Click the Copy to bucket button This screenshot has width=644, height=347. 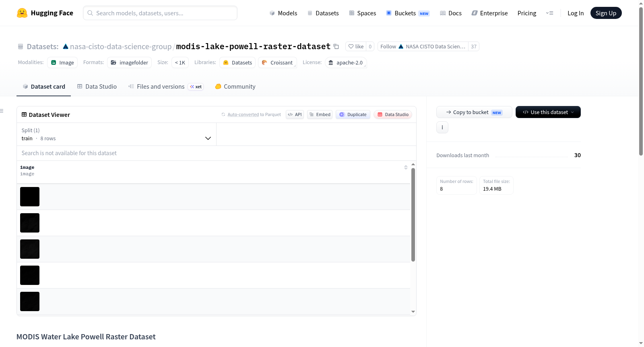(x=474, y=112)
